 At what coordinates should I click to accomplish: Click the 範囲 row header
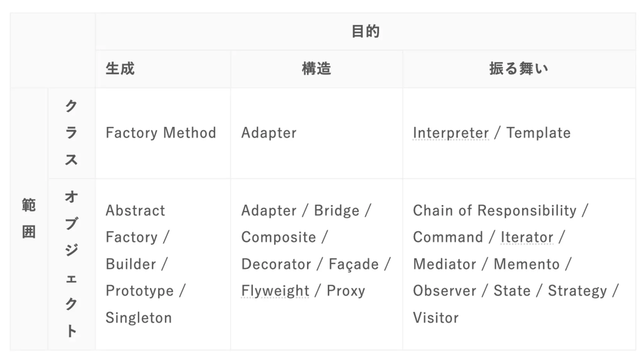pyautogui.click(x=29, y=219)
